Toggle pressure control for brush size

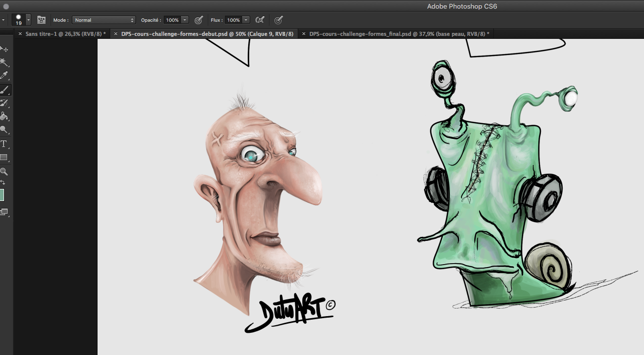[278, 20]
